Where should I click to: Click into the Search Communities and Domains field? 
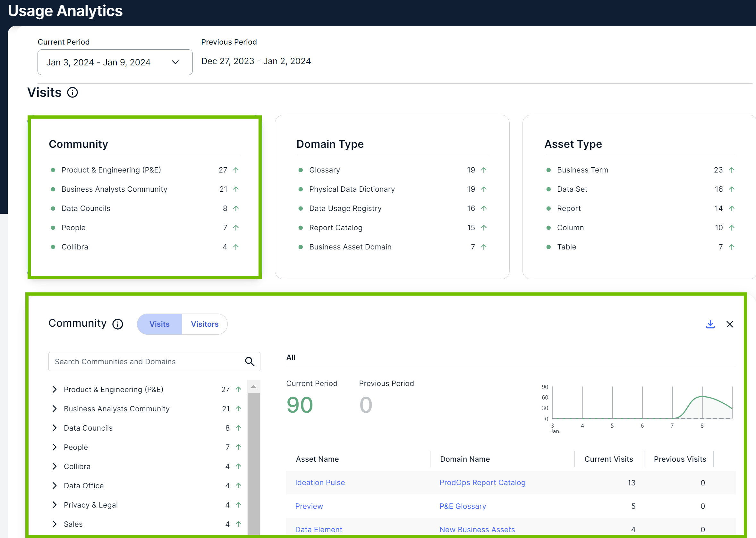146,361
